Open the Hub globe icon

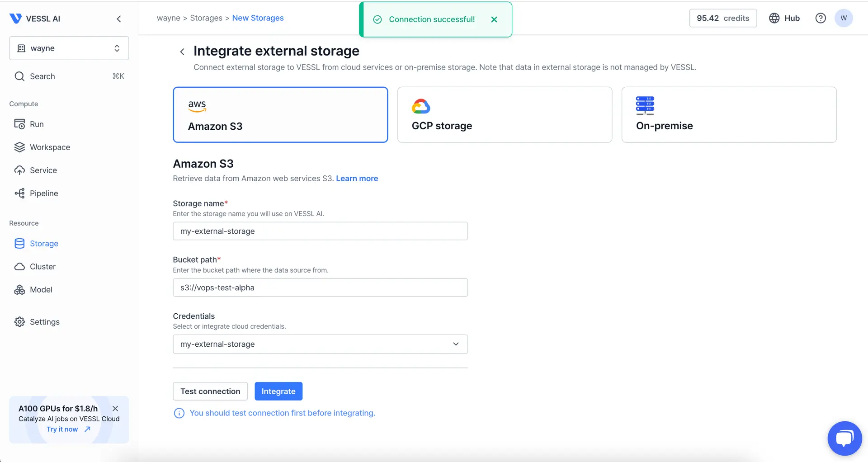pos(774,18)
